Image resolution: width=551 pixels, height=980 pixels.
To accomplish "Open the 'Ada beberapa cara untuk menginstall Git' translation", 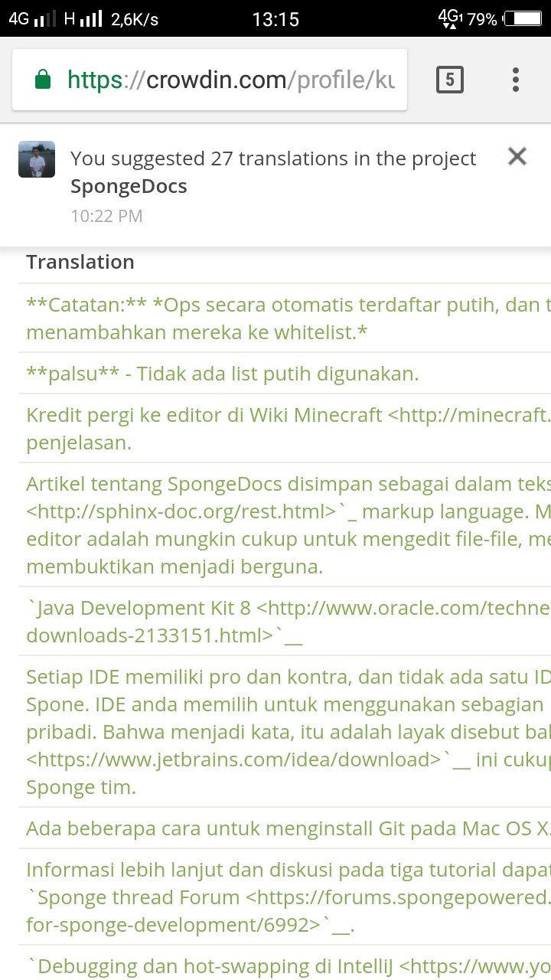I will pos(285,828).
